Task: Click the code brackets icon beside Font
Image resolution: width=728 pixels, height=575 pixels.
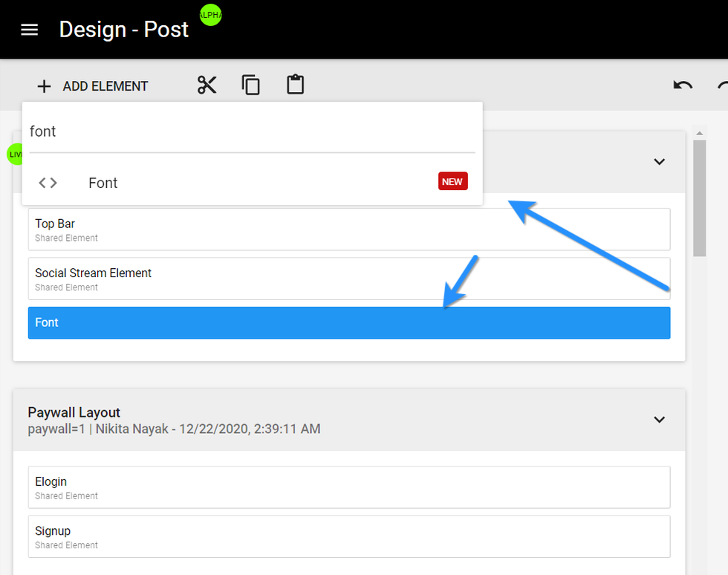Action: (48, 183)
